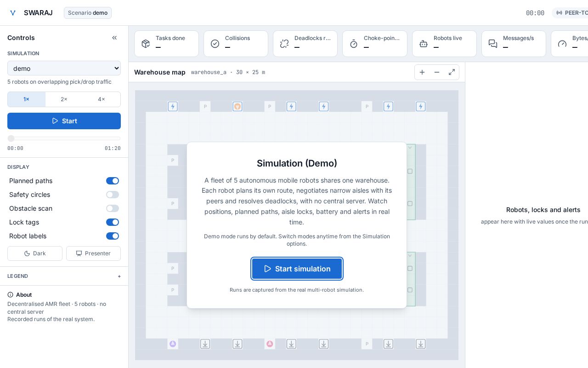Zoom out of the warehouse map
588x368 pixels.
tap(437, 72)
